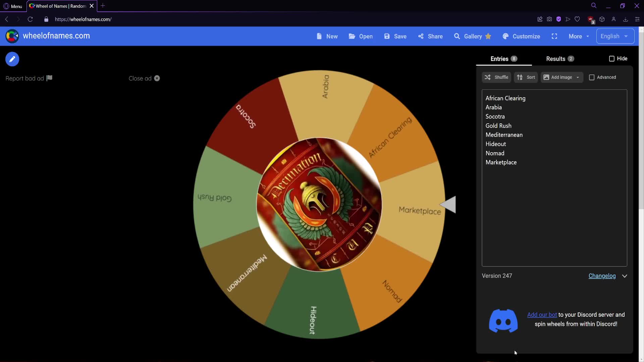Open the purple shield privacy protection icon
Image resolution: width=644 pixels, height=362 pixels.
click(559, 19)
